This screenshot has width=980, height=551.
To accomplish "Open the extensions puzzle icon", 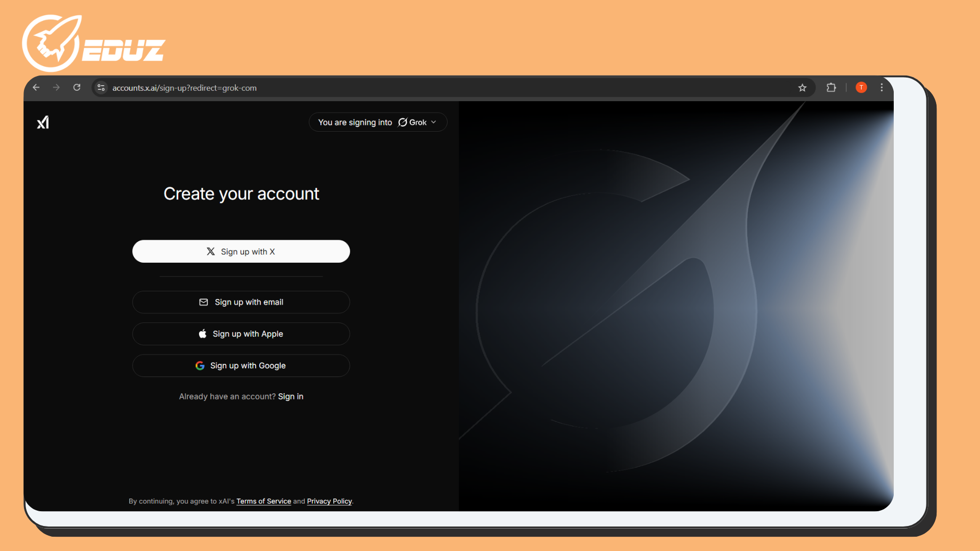I will coord(831,88).
